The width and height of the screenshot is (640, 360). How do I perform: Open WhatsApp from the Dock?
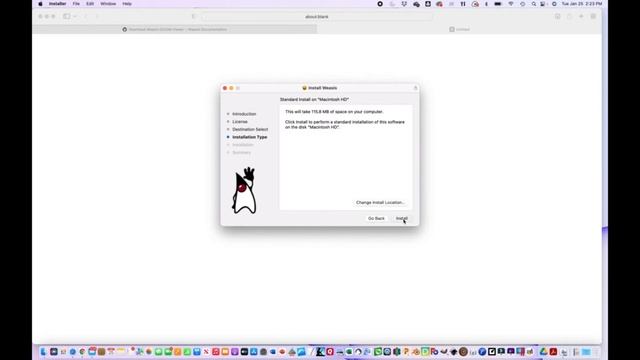point(378,351)
